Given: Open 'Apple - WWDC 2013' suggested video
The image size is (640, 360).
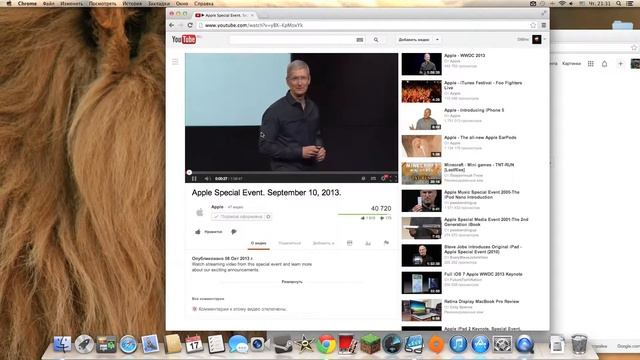Looking at the screenshot, I should click(x=464, y=56).
